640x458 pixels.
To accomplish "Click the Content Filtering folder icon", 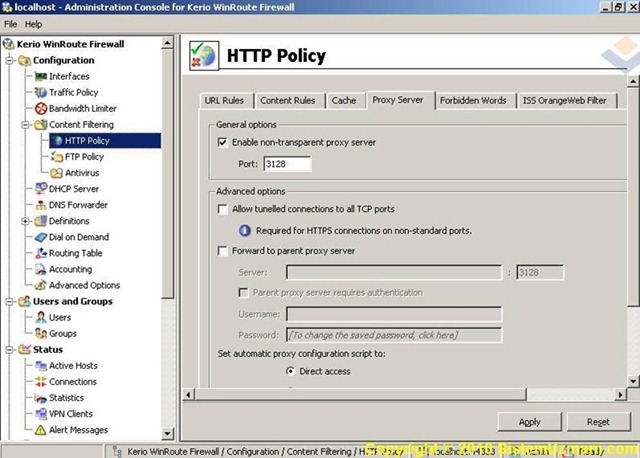I will point(40,125).
